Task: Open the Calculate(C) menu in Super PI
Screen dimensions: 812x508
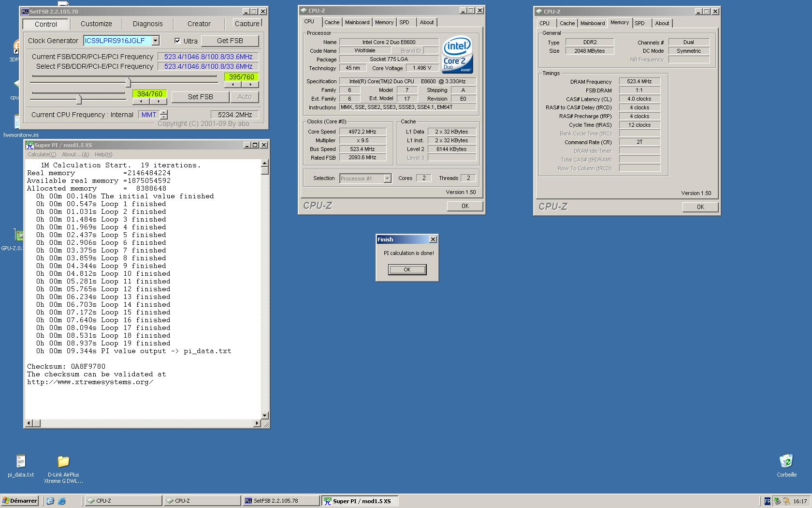Action: tap(42, 154)
